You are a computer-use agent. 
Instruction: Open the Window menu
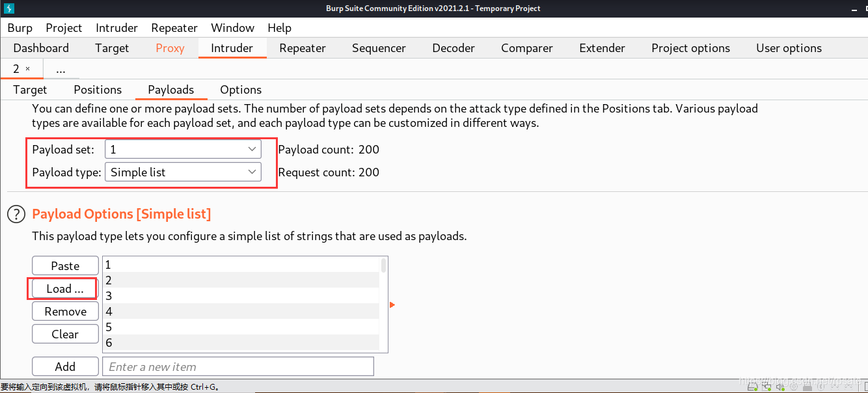point(232,28)
